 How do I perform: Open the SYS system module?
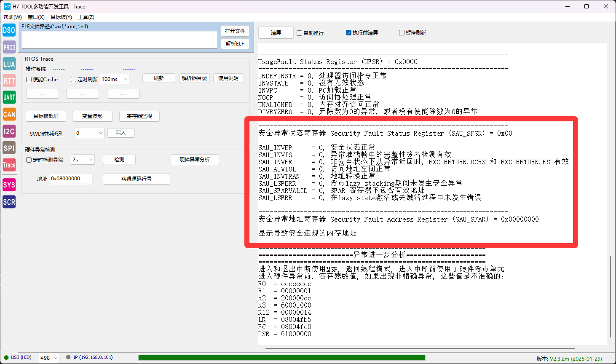coord(9,185)
